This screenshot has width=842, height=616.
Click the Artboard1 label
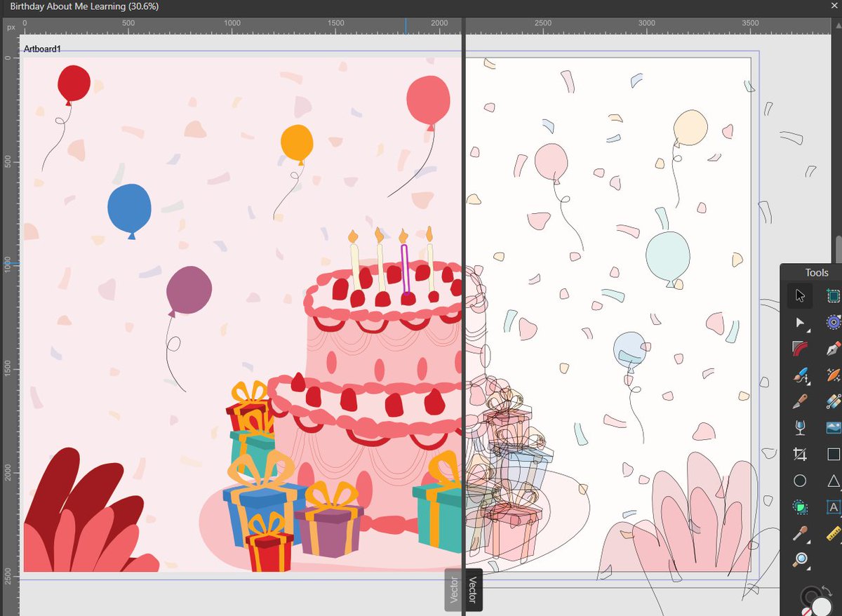point(42,50)
